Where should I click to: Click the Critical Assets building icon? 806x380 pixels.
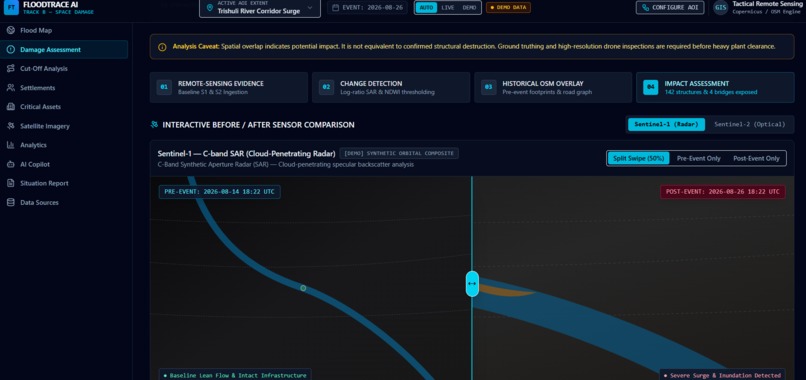10,106
